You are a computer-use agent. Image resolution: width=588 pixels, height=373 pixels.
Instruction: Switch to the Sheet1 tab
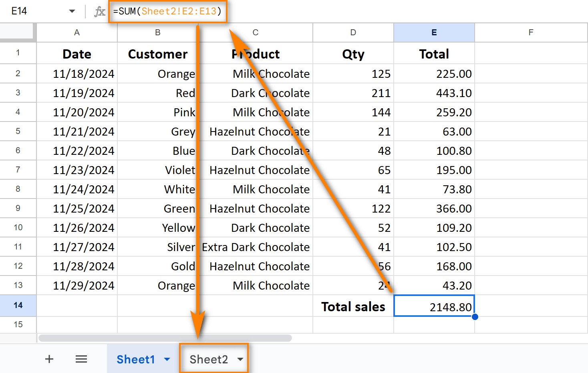136,359
